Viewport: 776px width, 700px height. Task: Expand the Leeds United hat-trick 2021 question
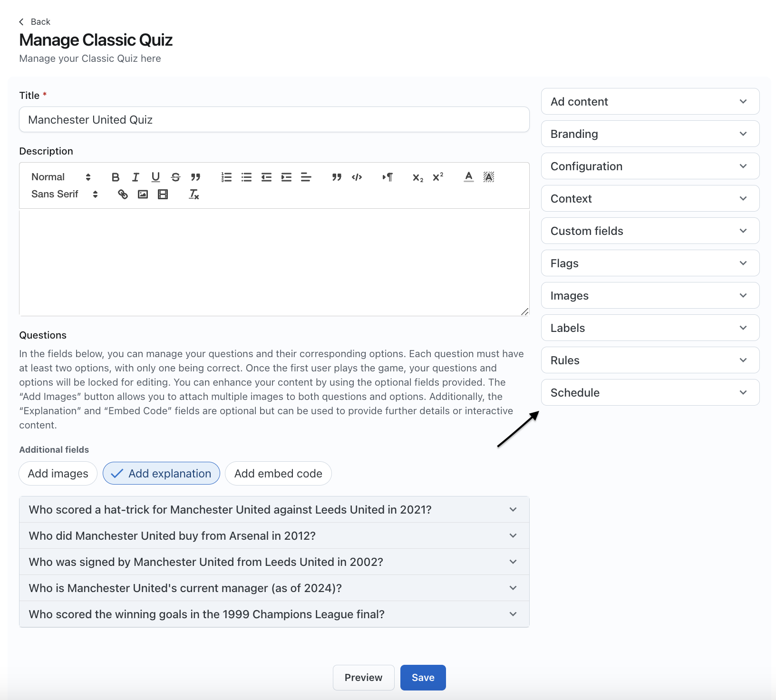274,510
